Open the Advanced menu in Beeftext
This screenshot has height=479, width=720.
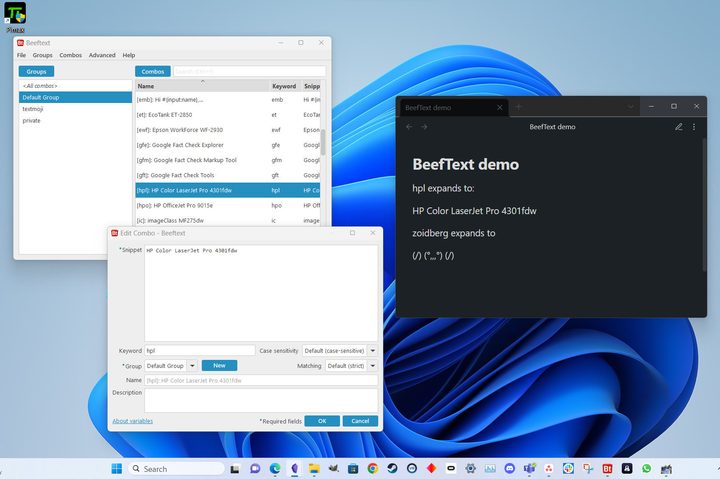click(102, 55)
